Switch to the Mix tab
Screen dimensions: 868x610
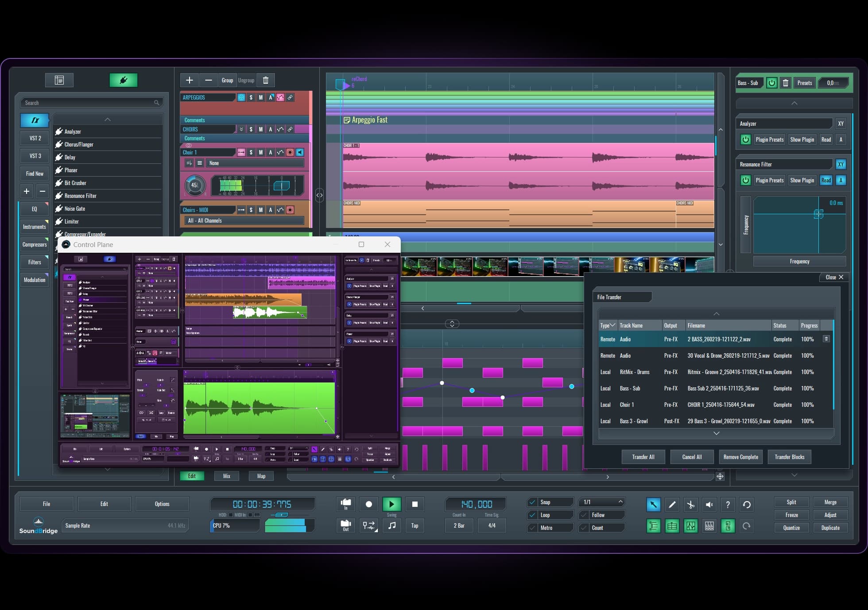point(226,476)
